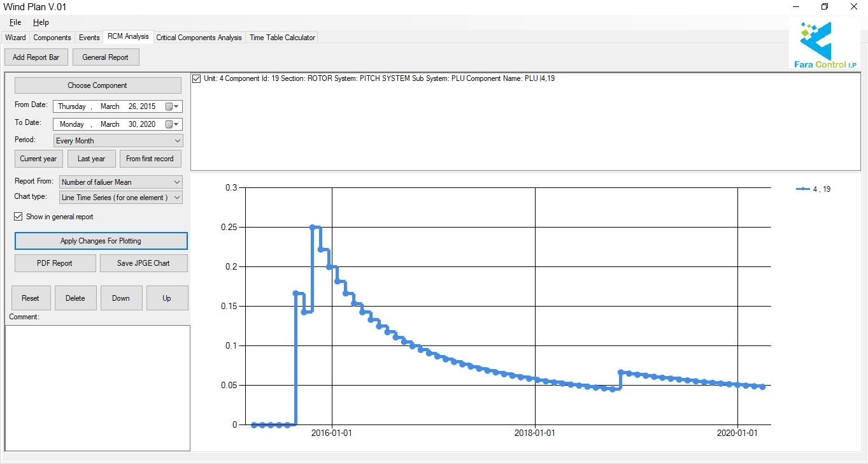Screen dimensions: 868x464
Task: Click the 4, 19 legend series marker
Action: pyautogui.click(x=803, y=189)
